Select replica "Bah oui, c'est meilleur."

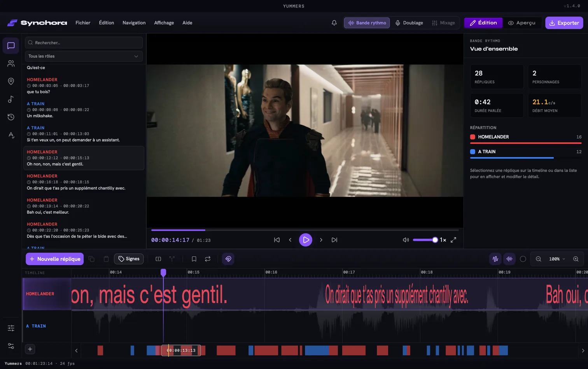84,206
